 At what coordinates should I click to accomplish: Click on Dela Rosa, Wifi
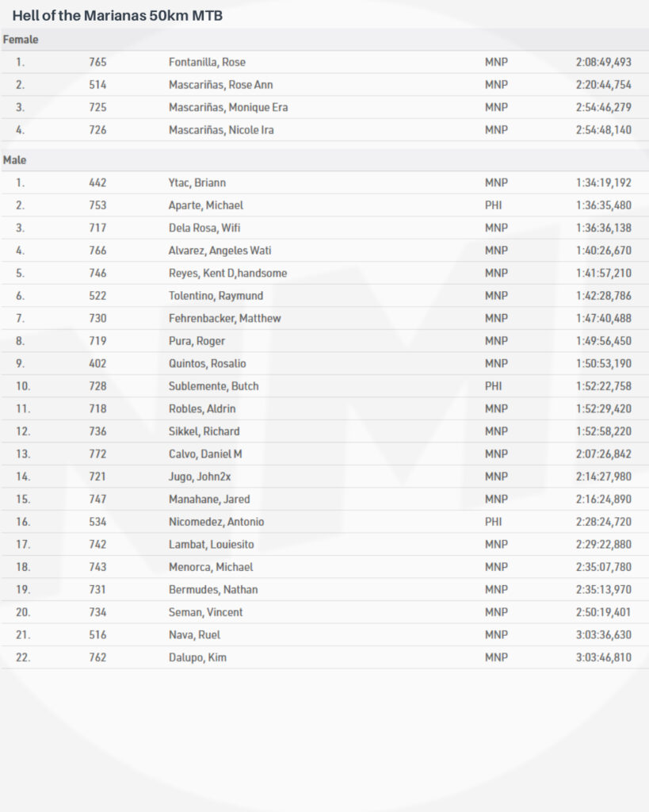click(x=204, y=228)
